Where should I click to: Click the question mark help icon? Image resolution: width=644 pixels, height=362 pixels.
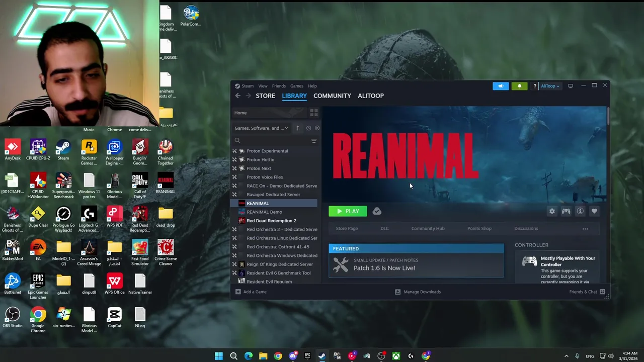tap(535, 86)
